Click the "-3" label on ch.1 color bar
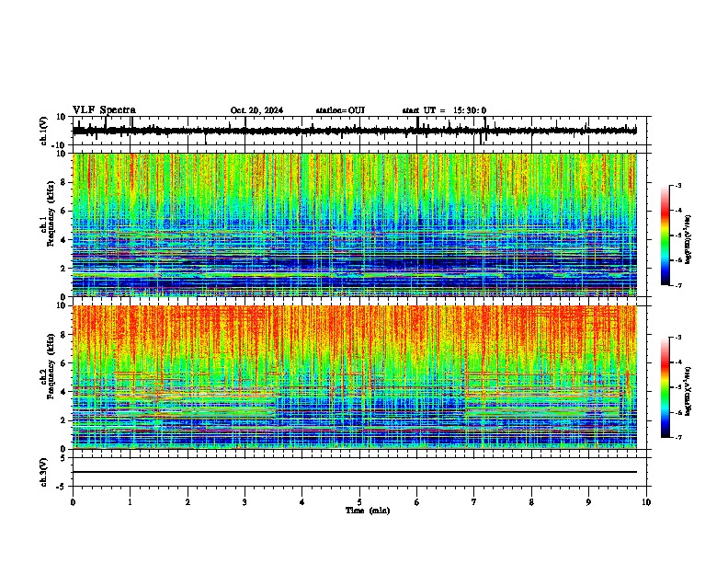Screen dimensions: 728x563 677,185
